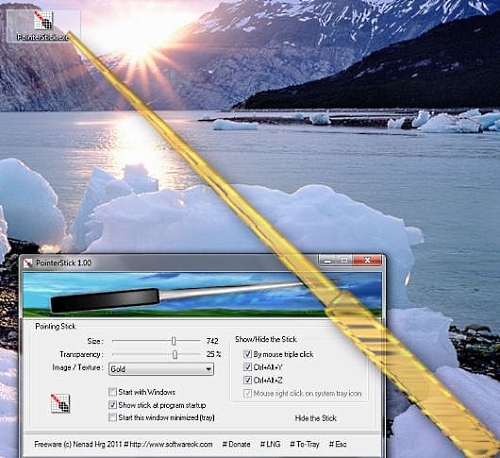Click the PointerStick logo icon beside the Start with Windows options
The image size is (500, 458).
(60, 403)
